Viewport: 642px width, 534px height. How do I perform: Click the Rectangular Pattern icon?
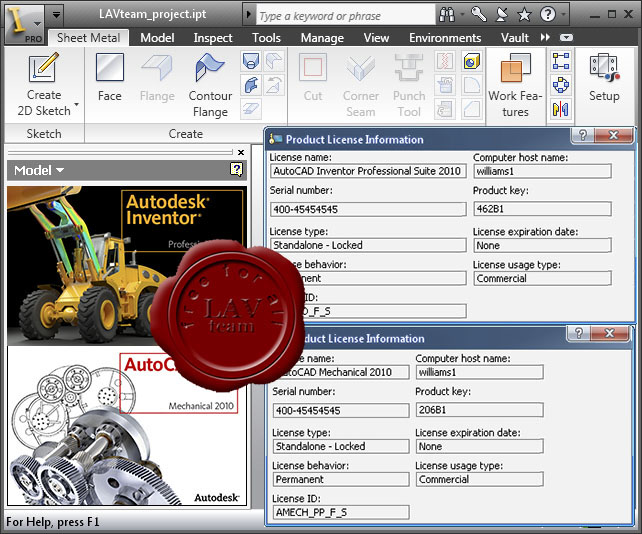(561, 61)
